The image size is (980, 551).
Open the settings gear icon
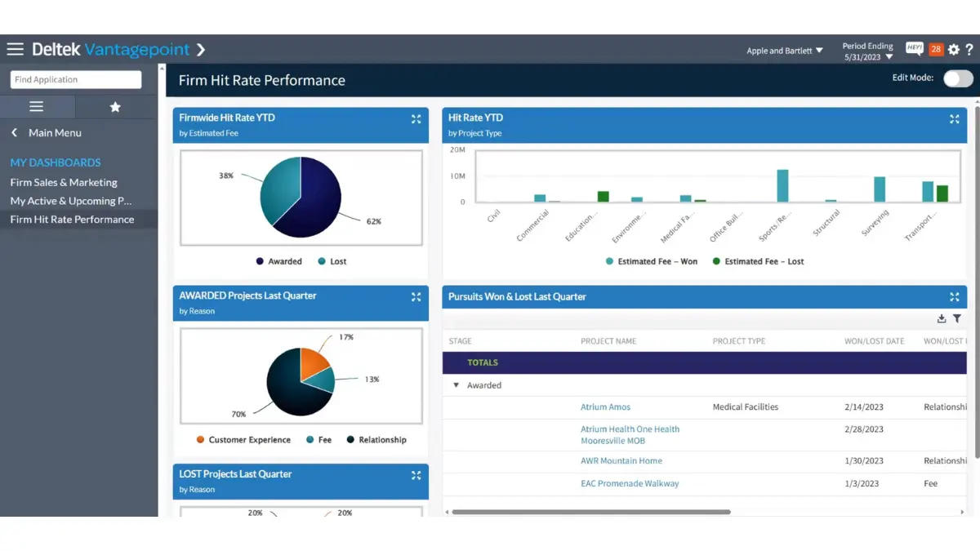pyautogui.click(x=953, y=50)
